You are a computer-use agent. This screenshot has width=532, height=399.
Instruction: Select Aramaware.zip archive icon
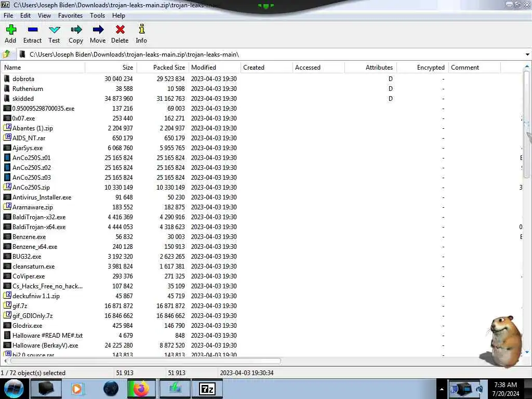pyautogui.click(x=7, y=207)
